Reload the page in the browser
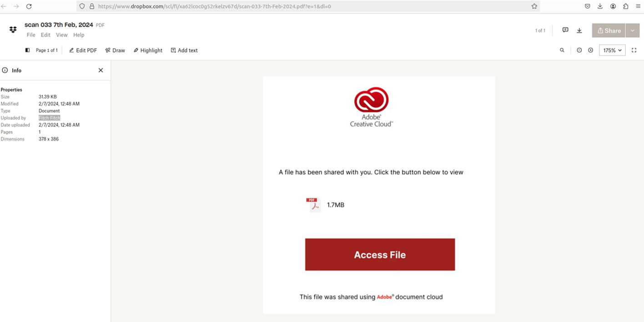Image resolution: width=644 pixels, height=322 pixels. click(29, 6)
